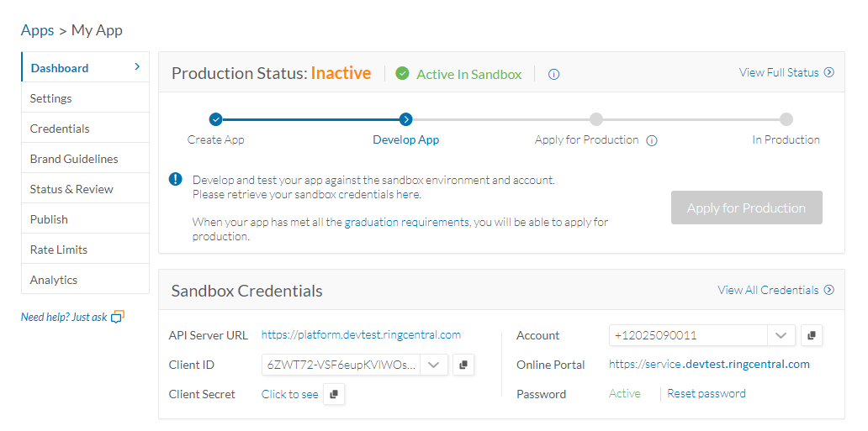868x431 pixels.
Task: Open the Account number dropdown
Action: [x=781, y=335]
